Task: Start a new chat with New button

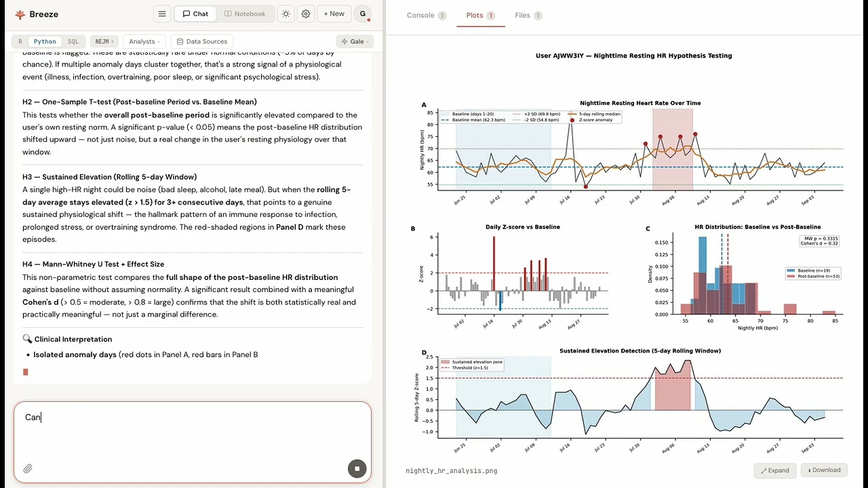Action: (x=334, y=14)
